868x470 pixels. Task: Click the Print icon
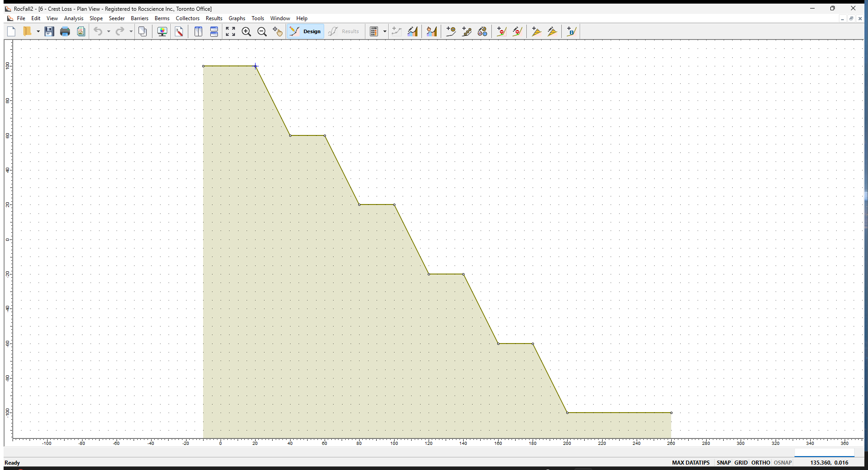pos(65,31)
